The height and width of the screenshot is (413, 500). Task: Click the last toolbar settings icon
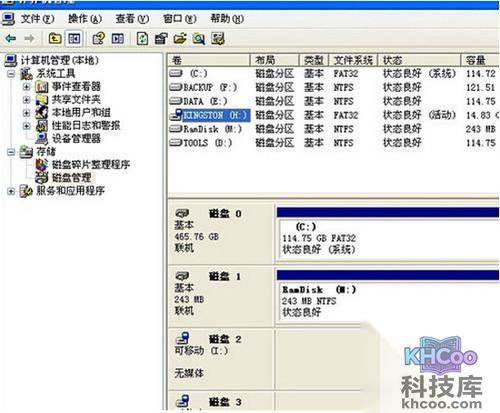click(x=218, y=39)
